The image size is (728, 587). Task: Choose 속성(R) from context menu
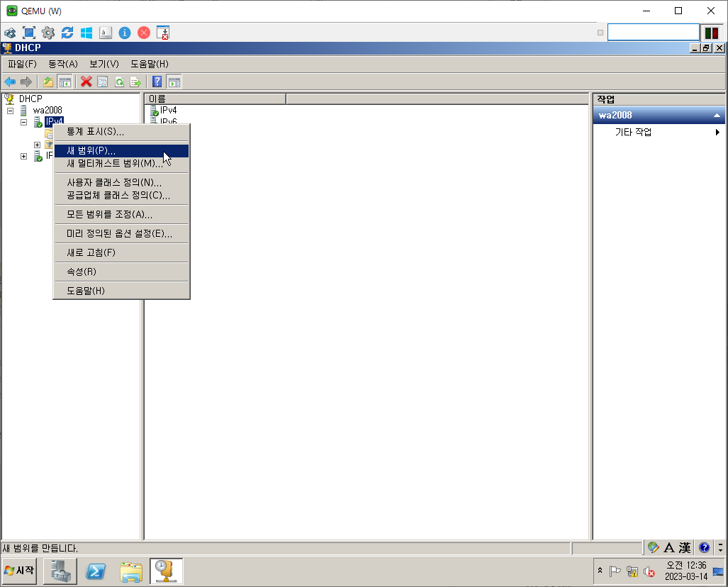[122, 272]
